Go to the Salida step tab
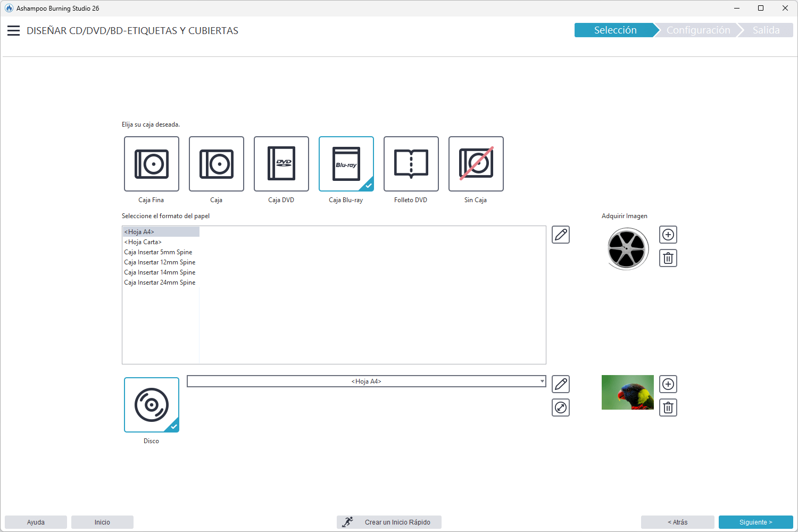The image size is (798, 532). click(x=766, y=30)
